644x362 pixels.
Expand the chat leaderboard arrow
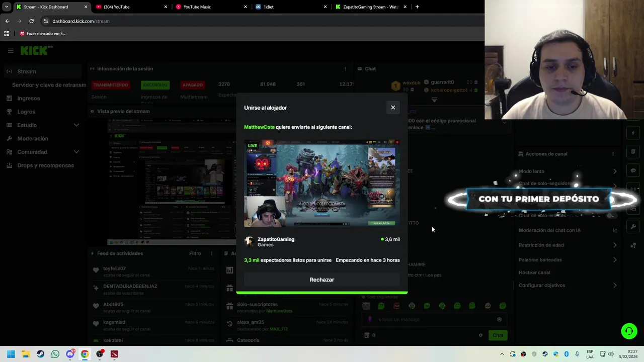point(434,100)
